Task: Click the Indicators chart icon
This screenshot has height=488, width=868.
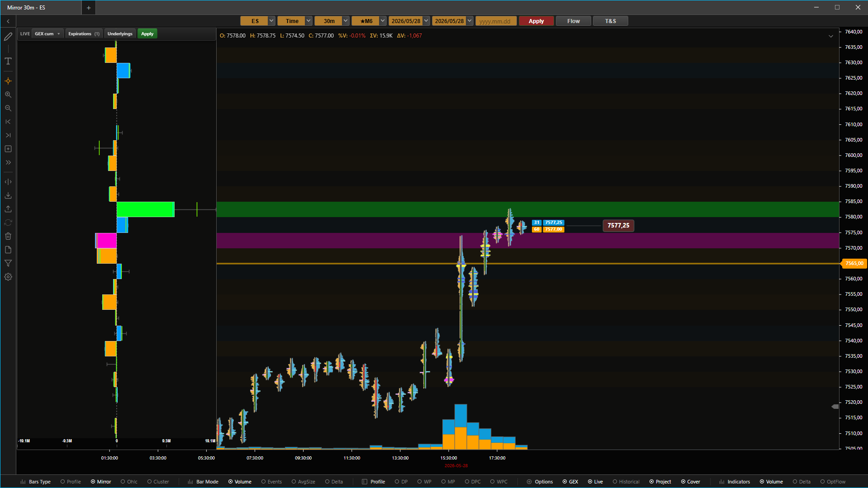Action: pos(722,482)
